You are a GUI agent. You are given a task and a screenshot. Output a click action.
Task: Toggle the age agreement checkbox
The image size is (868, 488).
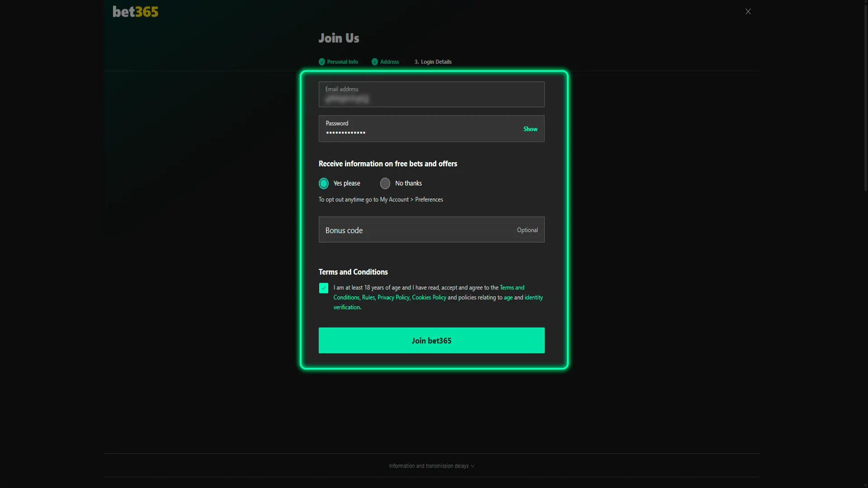coord(324,288)
